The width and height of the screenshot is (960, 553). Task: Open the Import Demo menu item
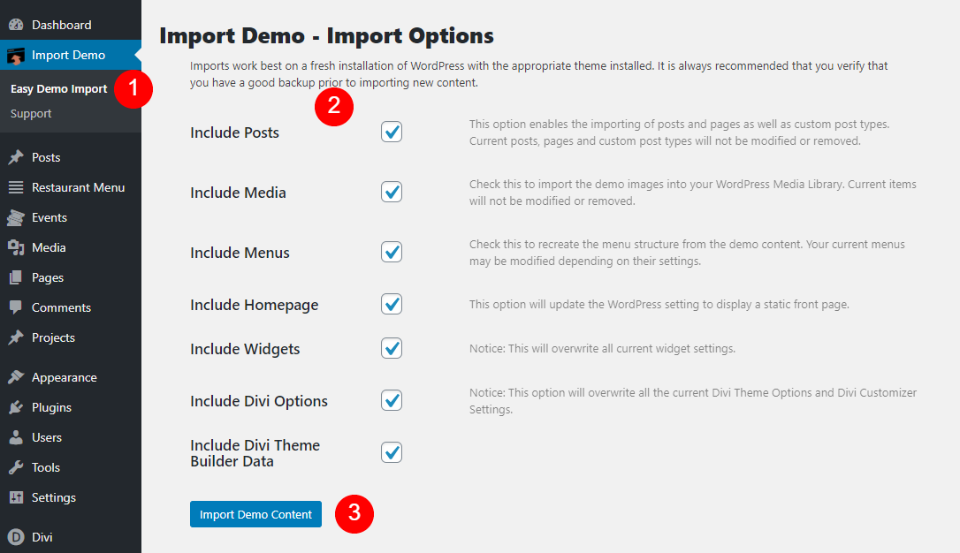[x=68, y=55]
